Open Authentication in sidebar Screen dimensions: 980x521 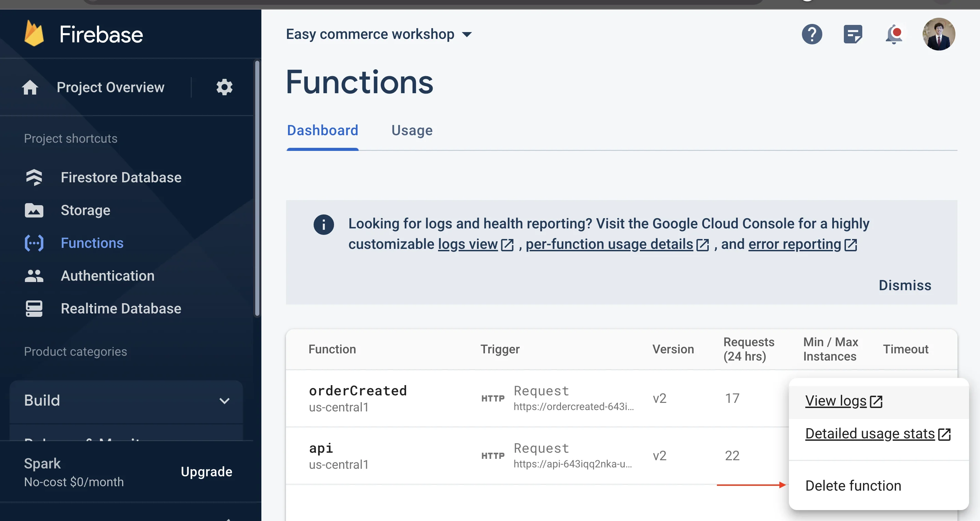(x=108, y=276)
